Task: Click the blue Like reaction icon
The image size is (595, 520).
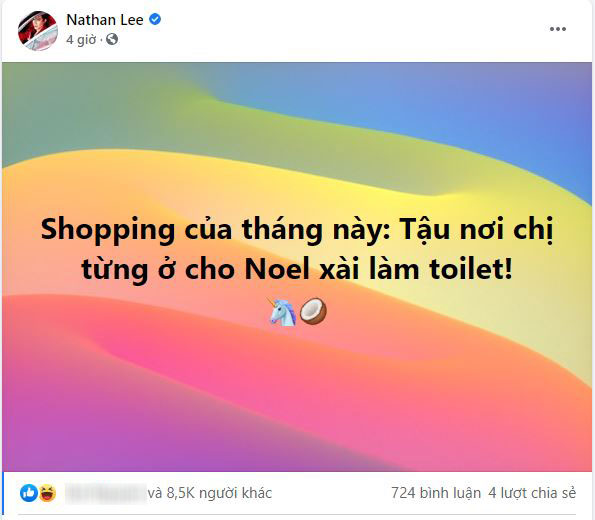Action: point(29,493)
